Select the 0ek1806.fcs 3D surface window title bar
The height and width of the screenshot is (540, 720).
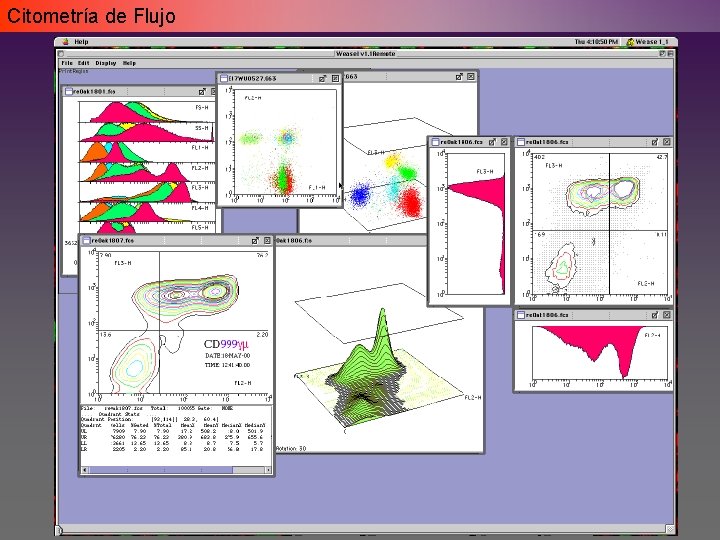click(379, 241)
